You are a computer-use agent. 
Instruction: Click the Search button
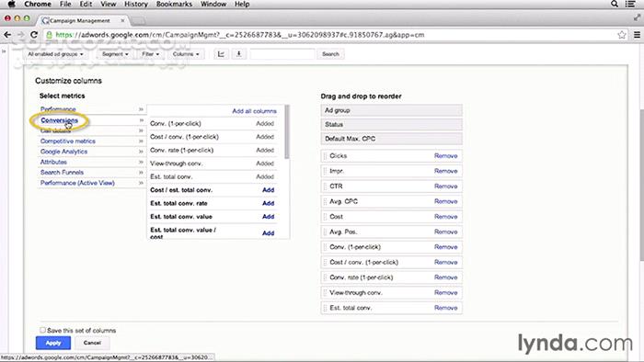click(x=330, y=54)
